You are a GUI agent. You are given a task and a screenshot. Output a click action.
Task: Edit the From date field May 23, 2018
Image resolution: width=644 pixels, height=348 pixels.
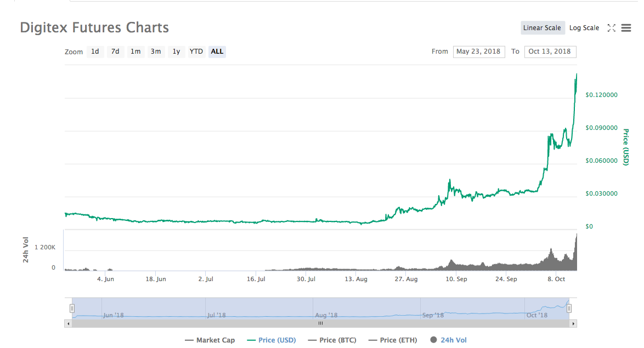(x=479, y=52)
